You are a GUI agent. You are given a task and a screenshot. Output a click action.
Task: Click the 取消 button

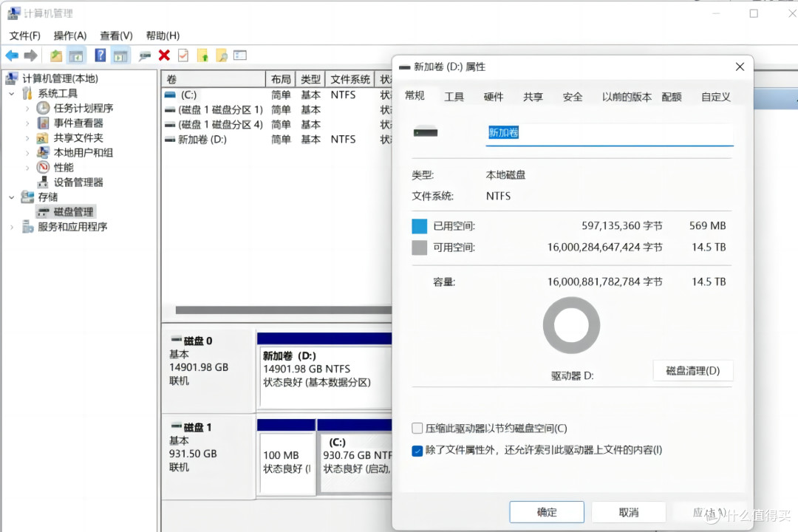pyautogui.click(x=629, y=512)
